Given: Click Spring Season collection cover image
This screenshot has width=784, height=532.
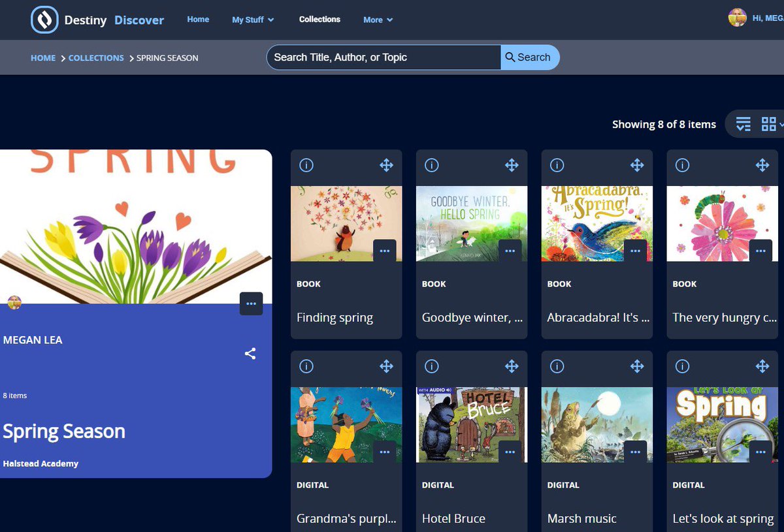Looking at the screenshot, I should coord(136,227).
